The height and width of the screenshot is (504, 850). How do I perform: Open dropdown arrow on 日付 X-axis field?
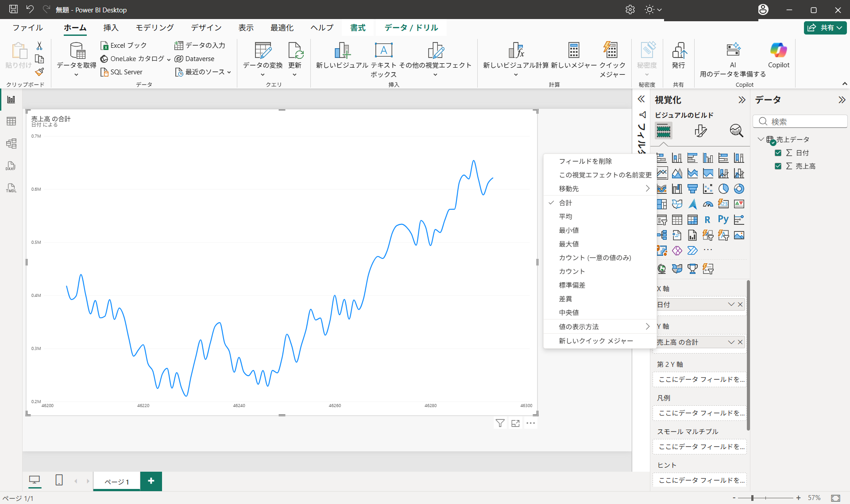click(x=731, y=304)
